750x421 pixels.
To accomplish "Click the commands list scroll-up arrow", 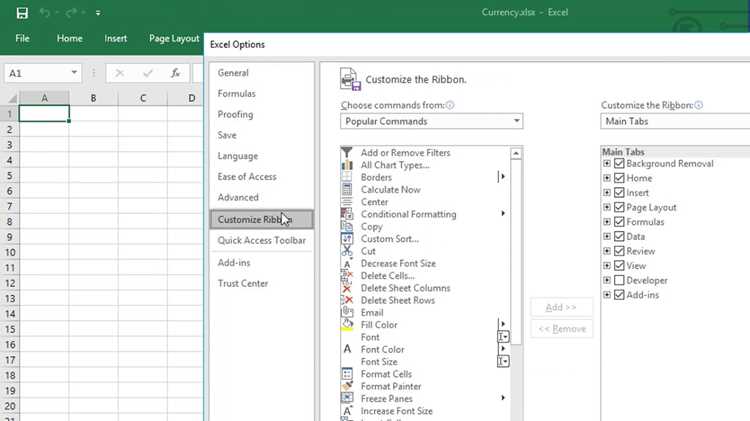I will pyautogui.click(x=516, y=154).
